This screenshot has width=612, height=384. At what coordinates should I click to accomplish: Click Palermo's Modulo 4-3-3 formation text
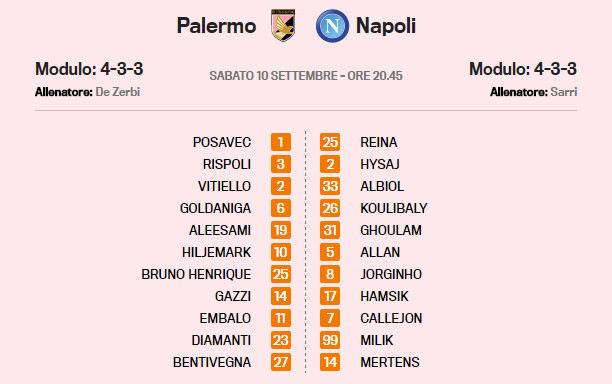coord(89,69)
